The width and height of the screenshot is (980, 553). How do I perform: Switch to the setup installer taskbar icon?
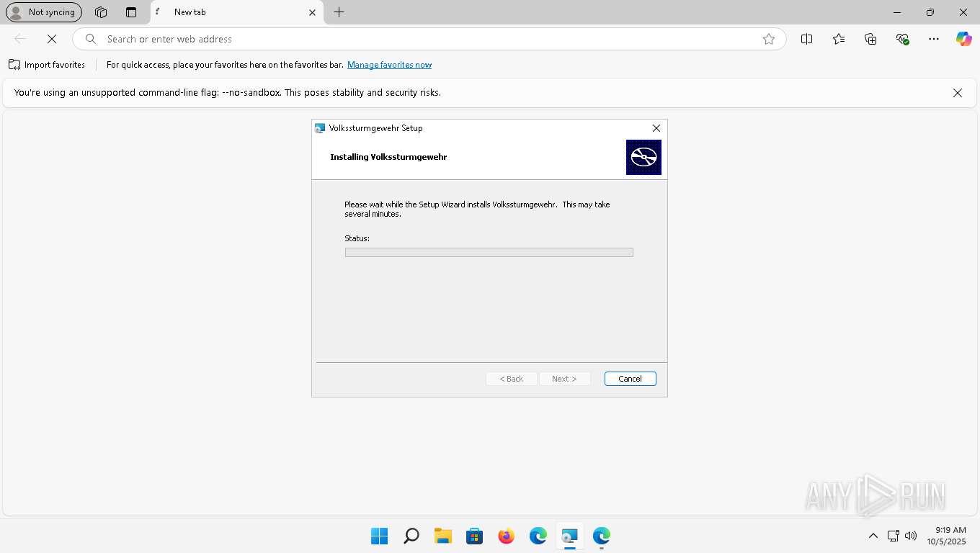569,536
